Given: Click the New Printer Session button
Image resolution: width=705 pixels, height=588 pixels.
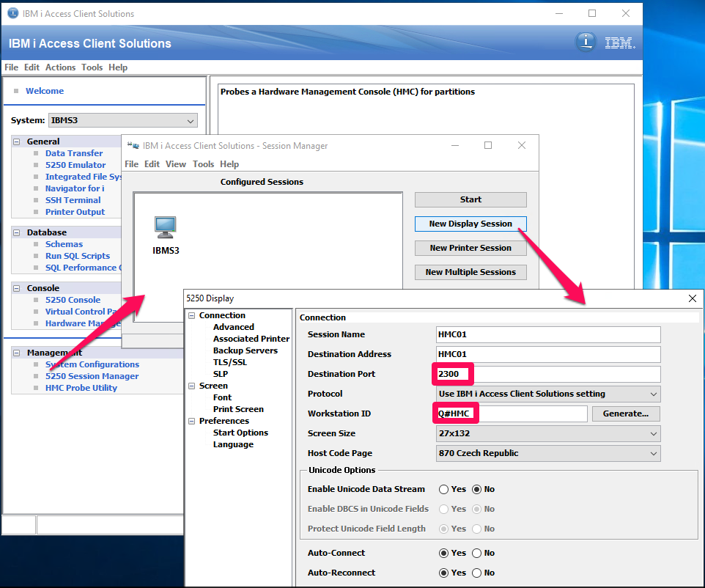Looking at the screenshot, I should click(470, 248).
